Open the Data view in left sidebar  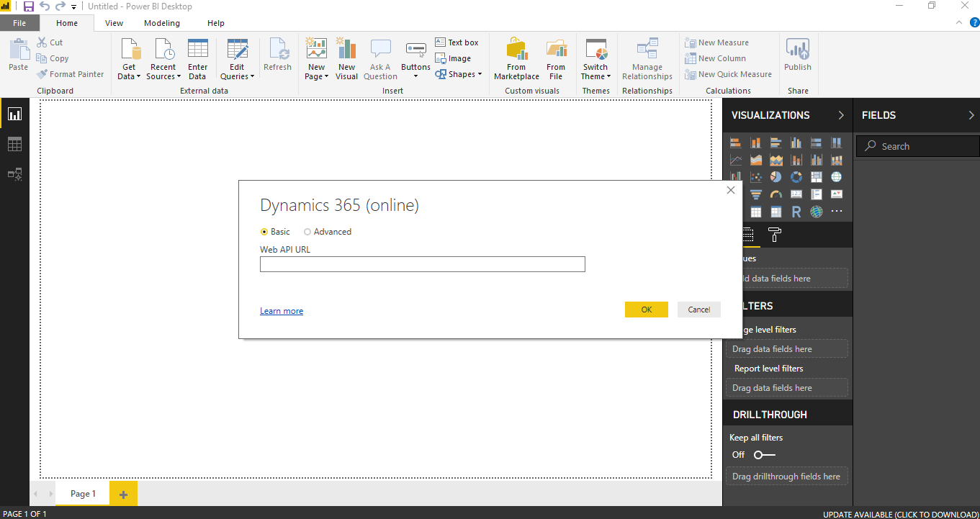pos(14,145)
